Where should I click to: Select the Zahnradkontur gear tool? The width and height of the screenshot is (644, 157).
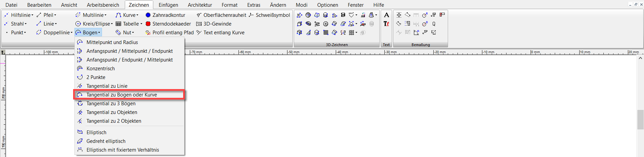pos(165,15)
